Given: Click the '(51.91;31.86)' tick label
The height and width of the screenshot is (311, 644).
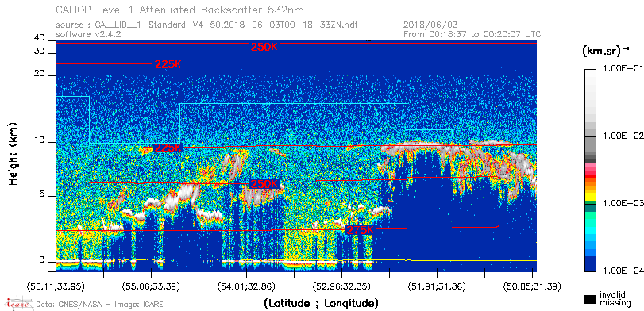Looking at the screenshot, I should coord(437,286).
